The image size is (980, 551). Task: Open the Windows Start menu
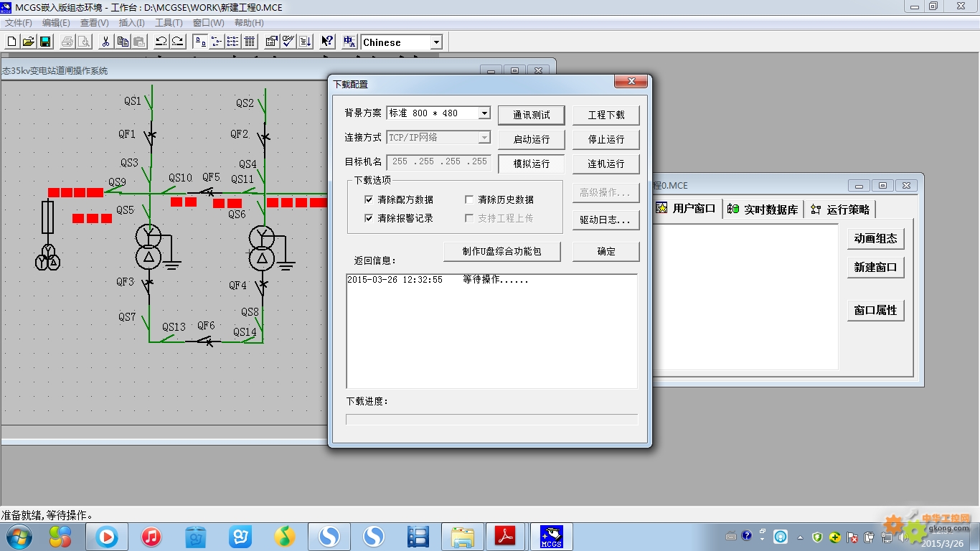(x=18, y=536)
